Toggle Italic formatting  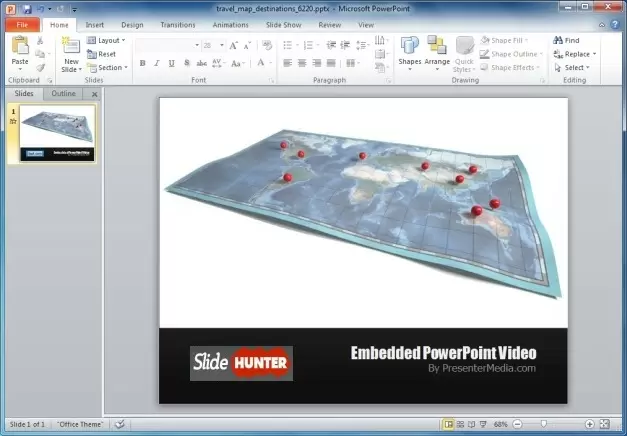[156, 63]
